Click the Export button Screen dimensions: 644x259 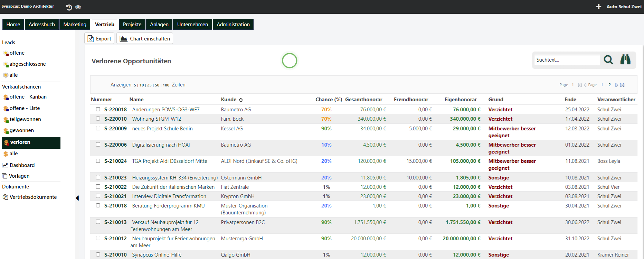pyautogui.click(x=100, y=39)
